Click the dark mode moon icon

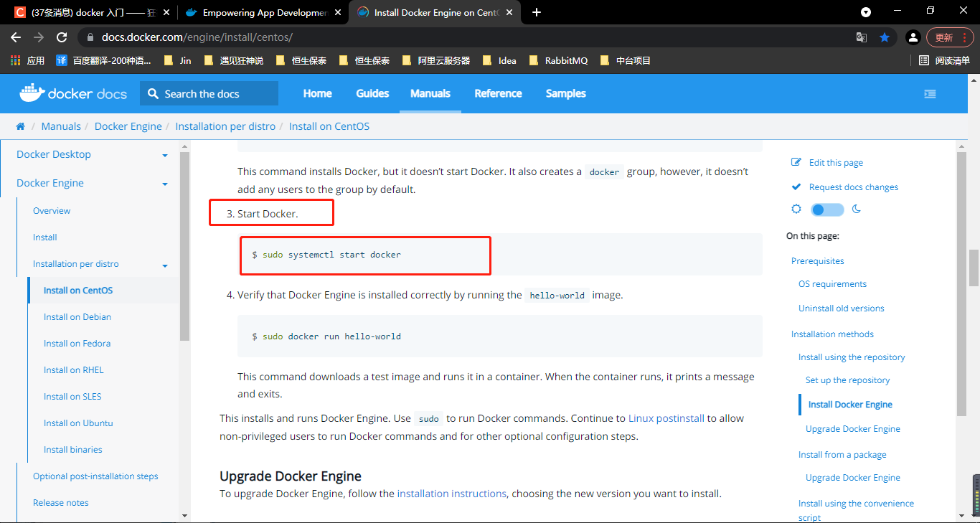point(856,209)
